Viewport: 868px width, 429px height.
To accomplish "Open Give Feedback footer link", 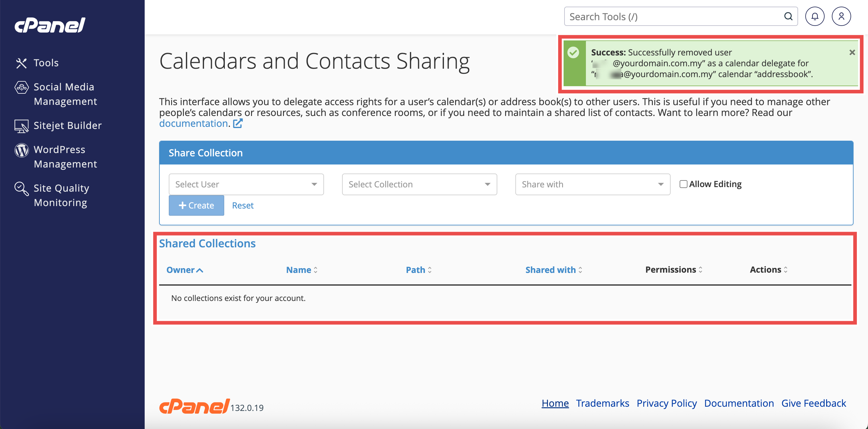I will [813, 403].
